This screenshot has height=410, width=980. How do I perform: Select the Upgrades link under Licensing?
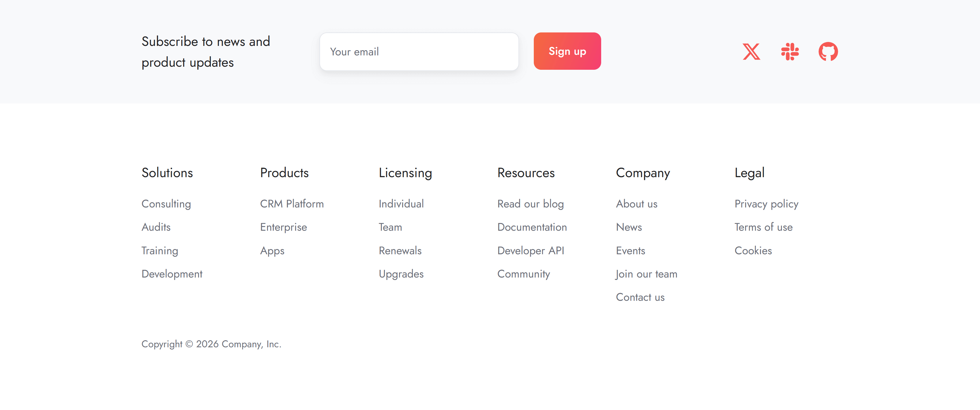401,274
